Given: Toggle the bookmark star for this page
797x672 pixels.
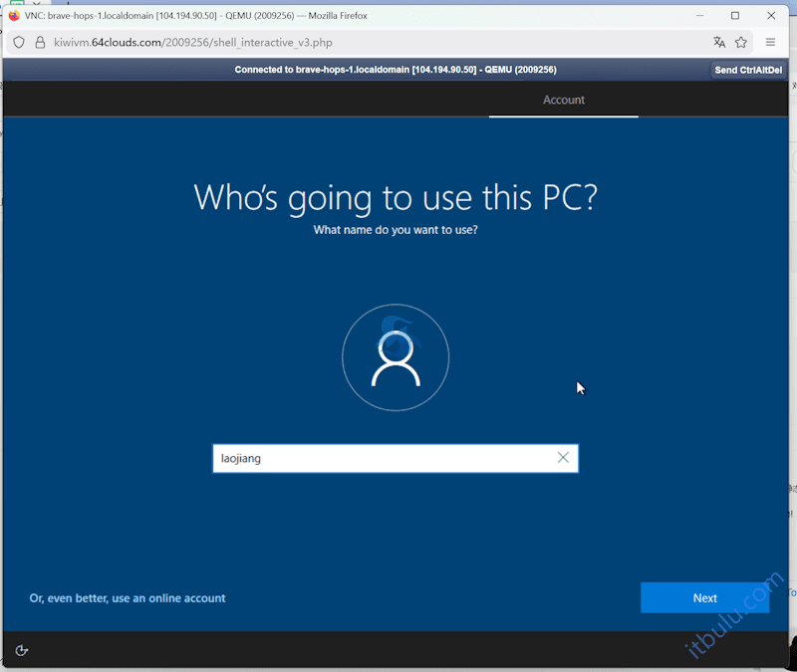Looking at the screenshot, I should coord(741,43).
